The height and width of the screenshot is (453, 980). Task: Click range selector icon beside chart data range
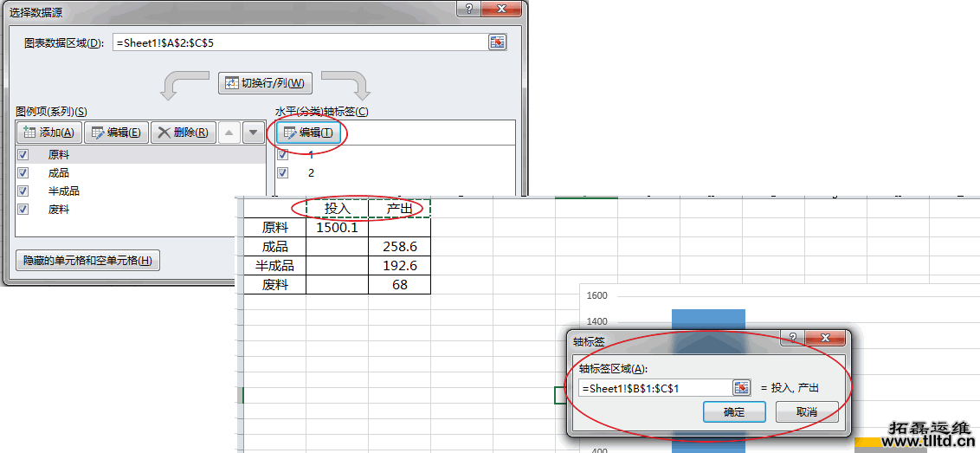coord(497,42)
